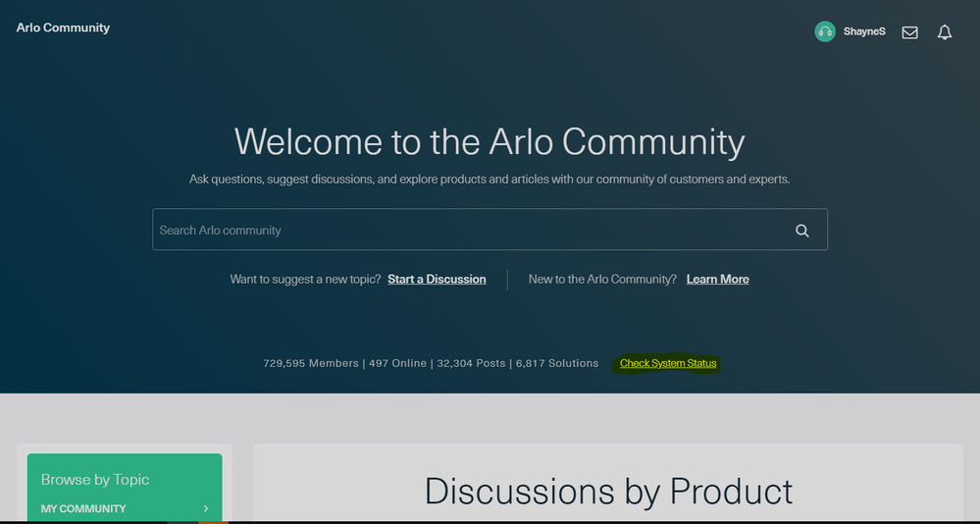Follow the Start a Discussion link
980x524 pixels.
pyautogui.click(x=437, y=279)
